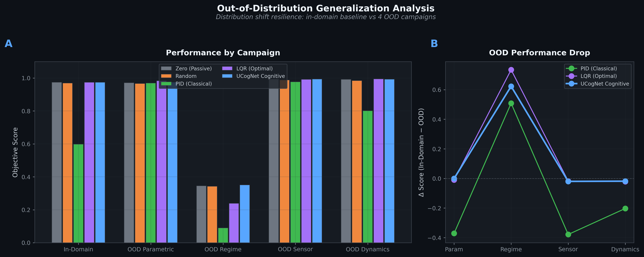Screen dimensions: 644x257
Task: Click the blue UCogNet data point at Regime
Action: click(x=511, y=86)
